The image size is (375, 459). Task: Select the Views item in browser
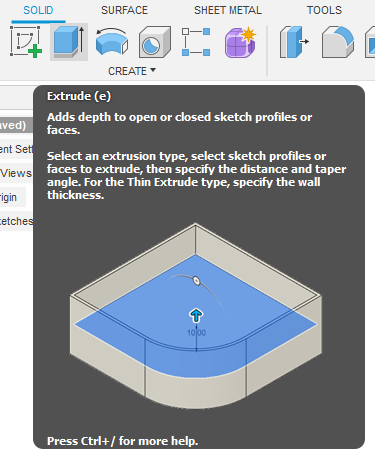(16, 173)
